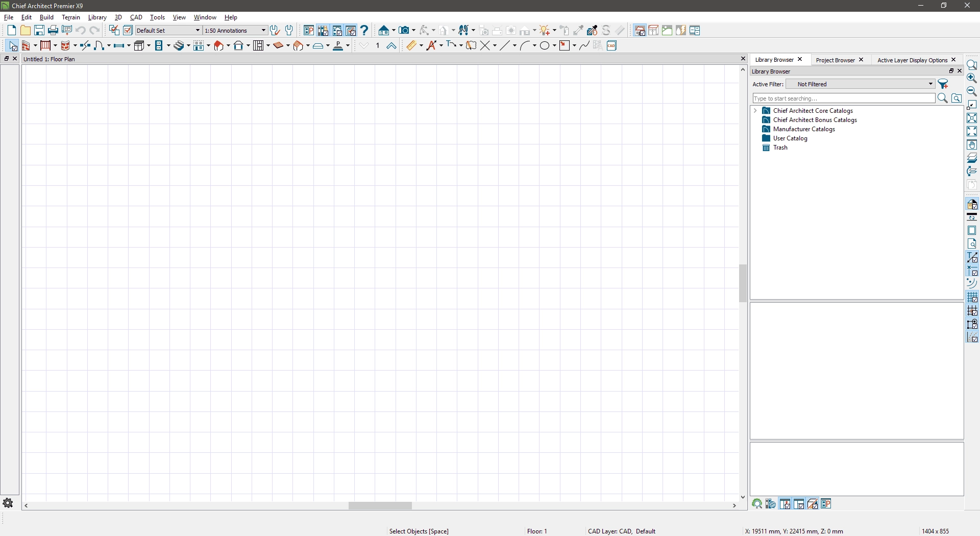
Task: Open a plan with the folder icon
Action: 25,31
